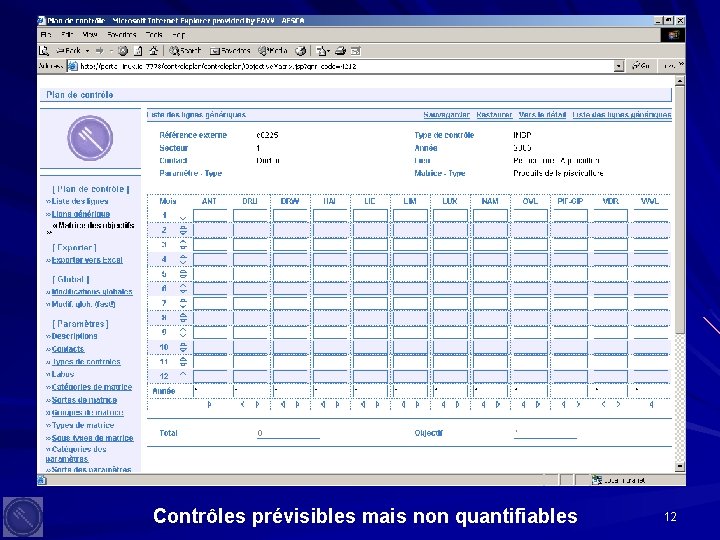Click the Forward arrow in the toolbar
Image resolution: width=720 pixels, height=540 pixels.
coord(100,51)
